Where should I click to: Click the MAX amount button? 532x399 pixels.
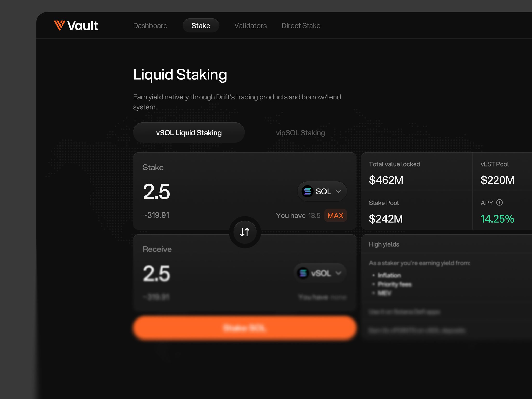tap(335, 215)
